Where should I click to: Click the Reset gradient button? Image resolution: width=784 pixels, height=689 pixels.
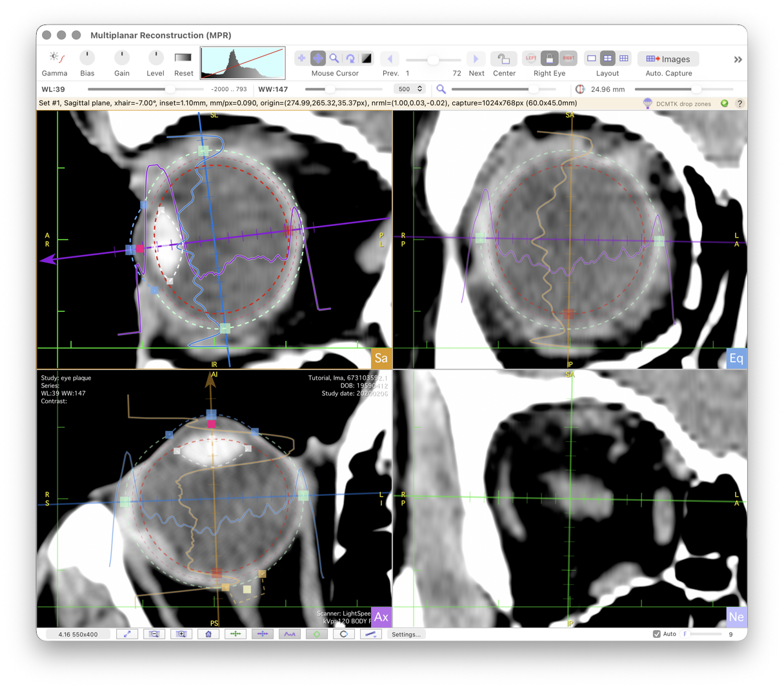[183, 58]
